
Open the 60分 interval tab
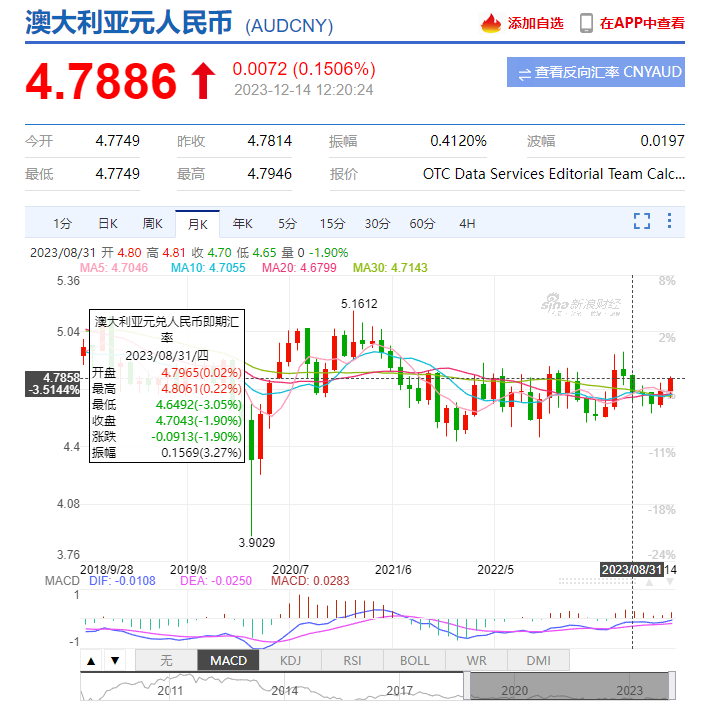pyautogui.click(x=422, y=223)
